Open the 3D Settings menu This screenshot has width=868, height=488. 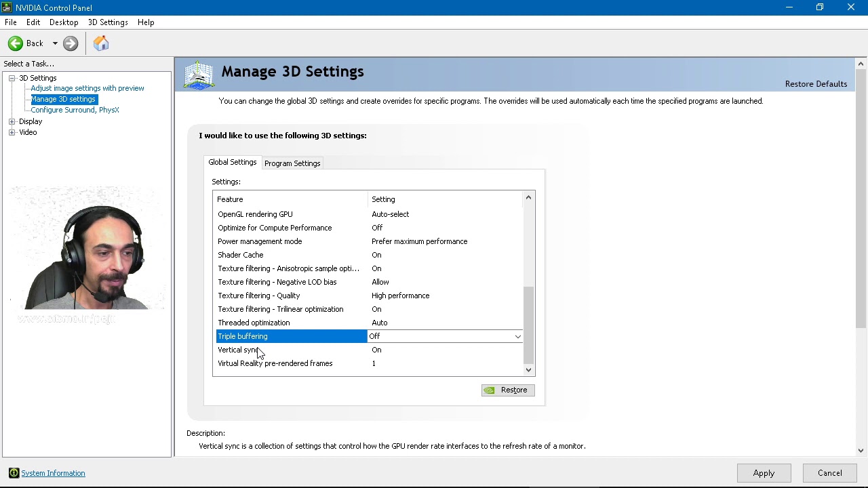coord(108,22)
